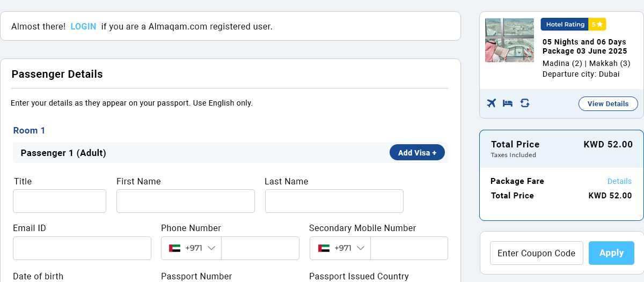
Task: Click the airplane flight icon
Action: tap(492, 103)
